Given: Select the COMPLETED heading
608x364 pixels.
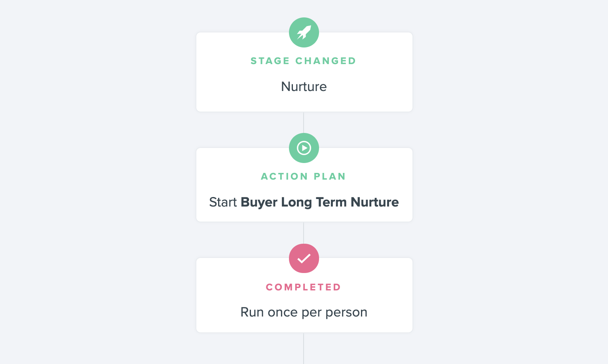Looking at the screenshot, I should coord(304,287).
